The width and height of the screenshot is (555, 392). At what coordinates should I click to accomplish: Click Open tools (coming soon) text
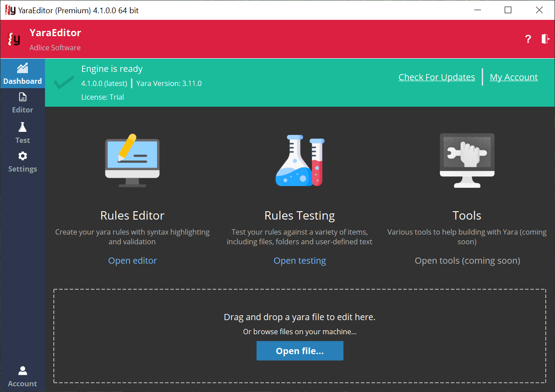(x=467, y=260)
